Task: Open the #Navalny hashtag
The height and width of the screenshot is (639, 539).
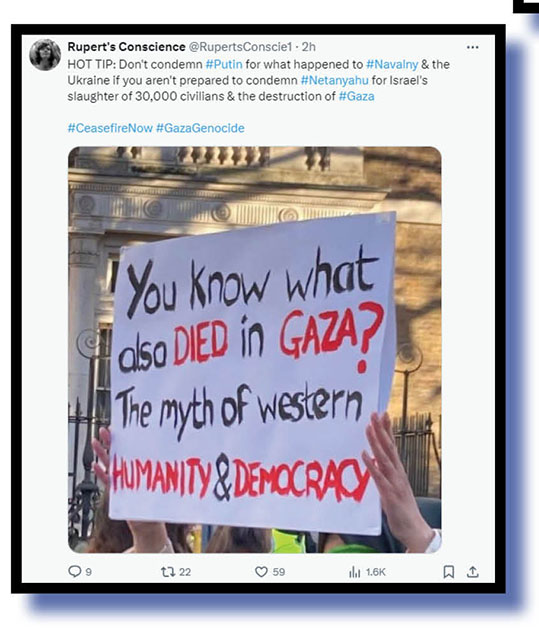Action: tap(392, 64)
